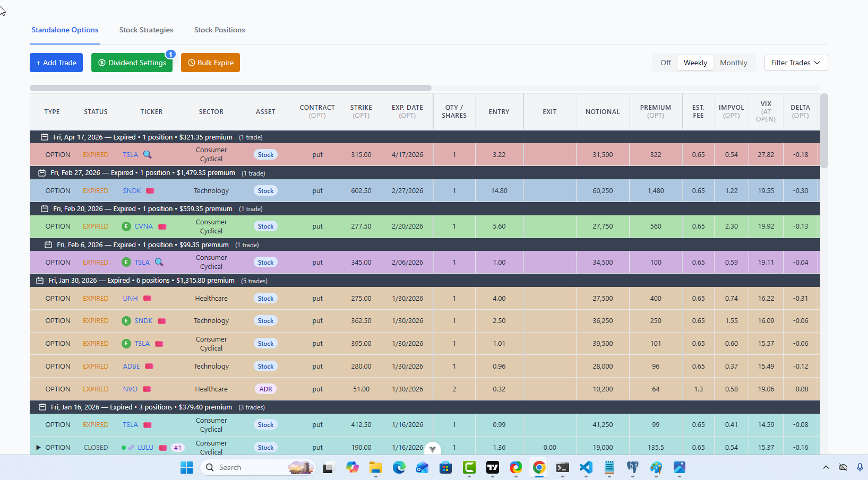
Task: Click the ADR asset badge on NVO row
Action: [265, 389]
